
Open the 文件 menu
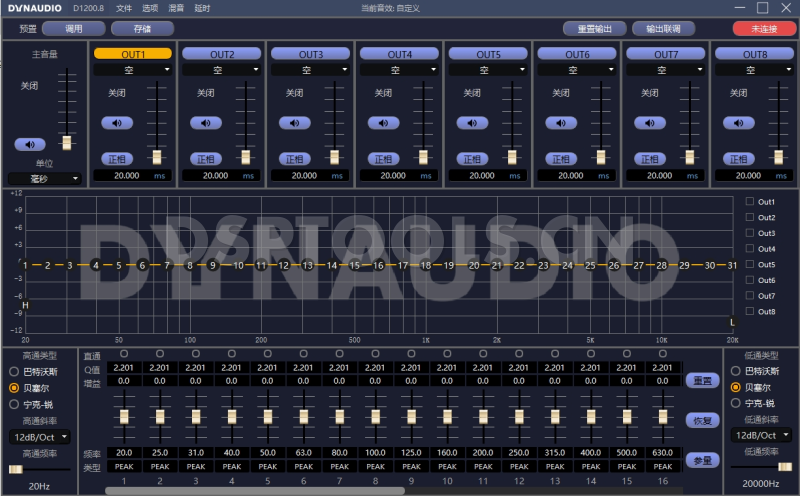124,8
